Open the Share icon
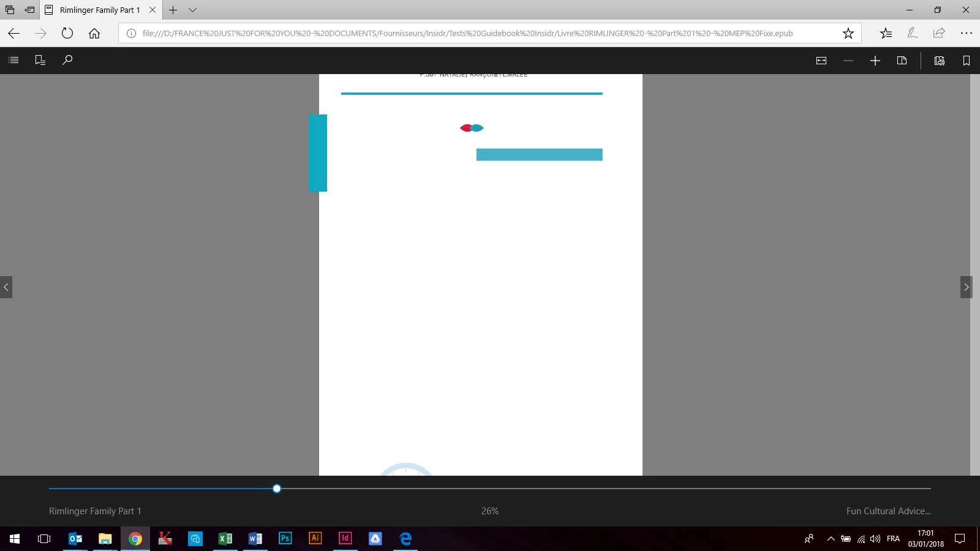 point(939,34)
